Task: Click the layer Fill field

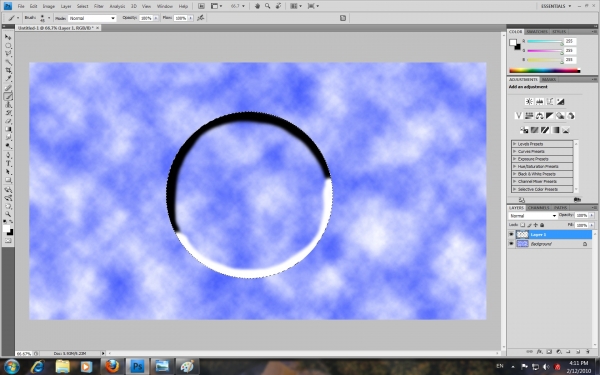Action: pyautogui.click(x=581, y=225)
